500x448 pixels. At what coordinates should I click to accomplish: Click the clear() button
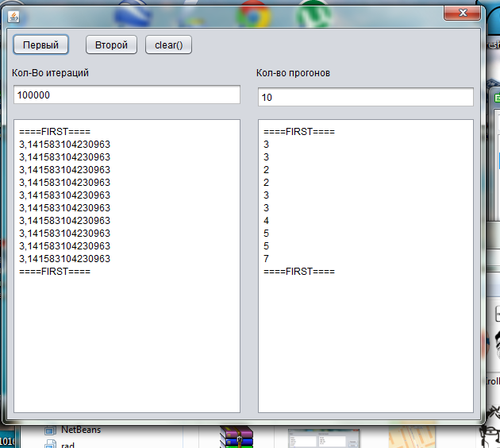(168, 45)
